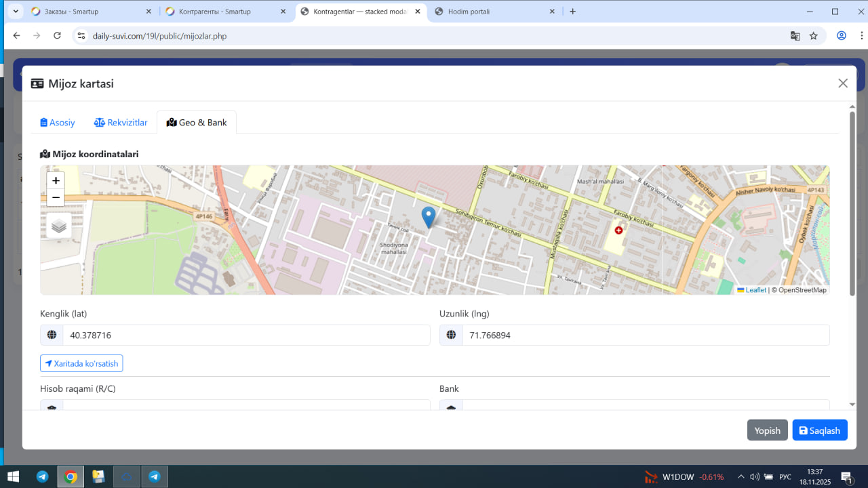Viewport: 868px width, 488px height.
Task: Zoom out on the map
Action: [56, 198]
